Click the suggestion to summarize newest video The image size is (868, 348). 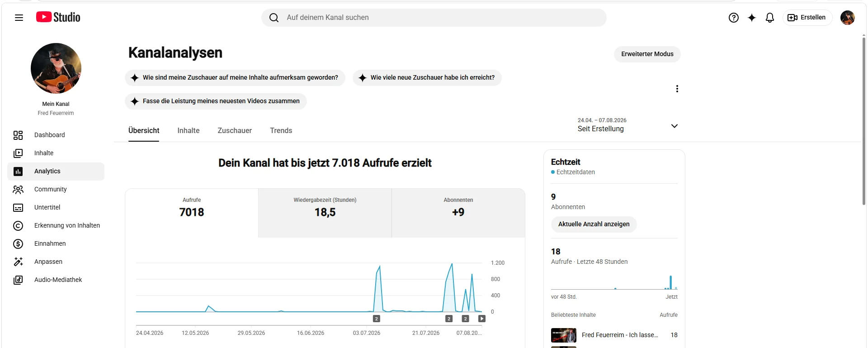[x=216, y=101]
